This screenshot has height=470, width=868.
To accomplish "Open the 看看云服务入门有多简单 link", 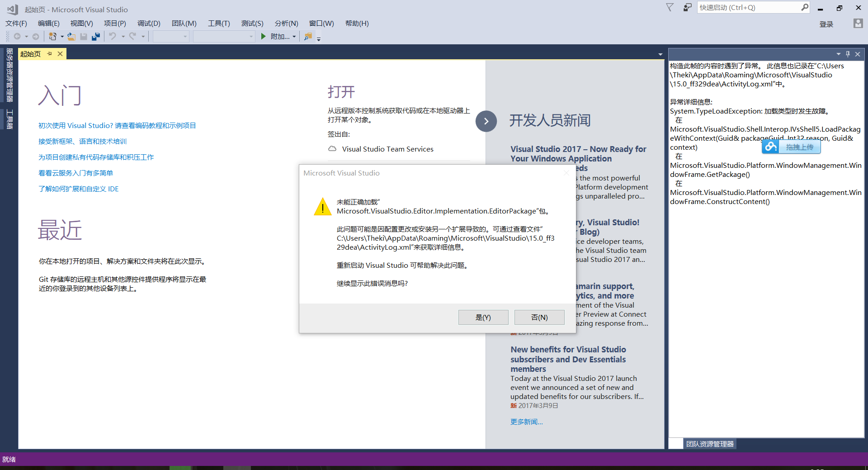I will (x=75, y=173).
